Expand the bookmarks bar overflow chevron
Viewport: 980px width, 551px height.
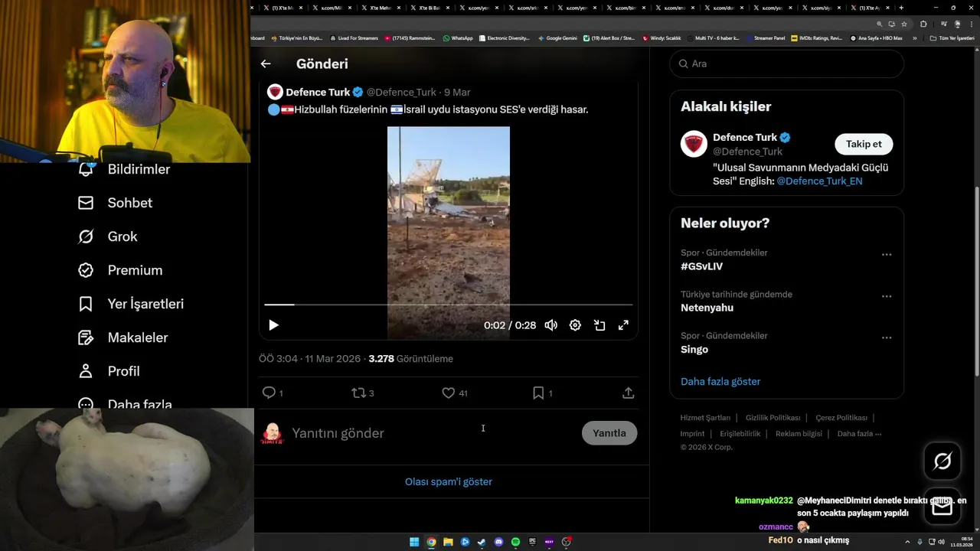(914, 37)
